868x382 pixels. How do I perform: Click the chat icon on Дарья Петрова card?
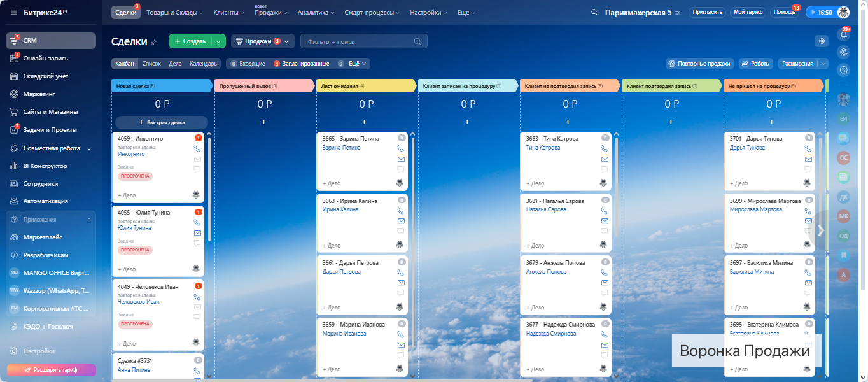[x=401, y=293]
